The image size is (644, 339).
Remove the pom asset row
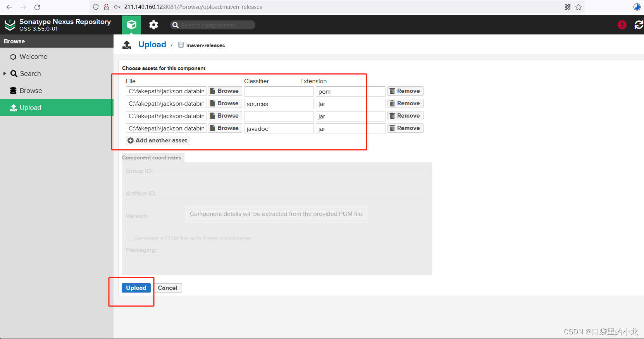[x=405, y=91]
